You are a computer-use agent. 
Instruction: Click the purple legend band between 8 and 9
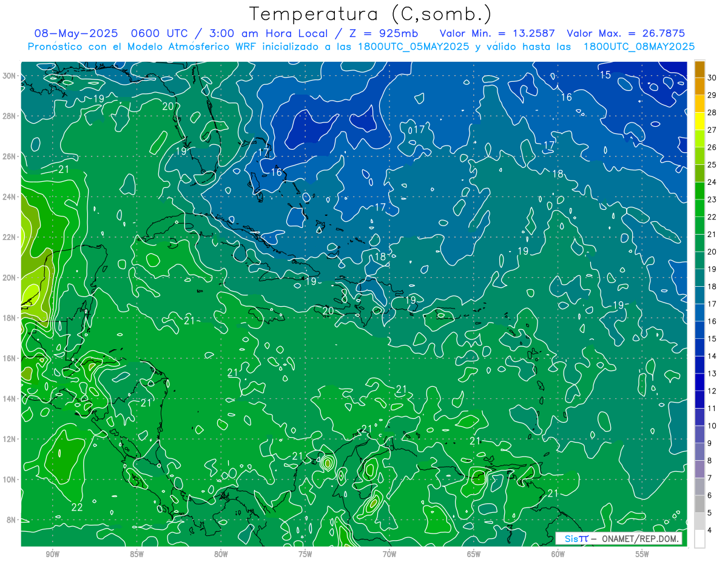[x=700, y=452]
